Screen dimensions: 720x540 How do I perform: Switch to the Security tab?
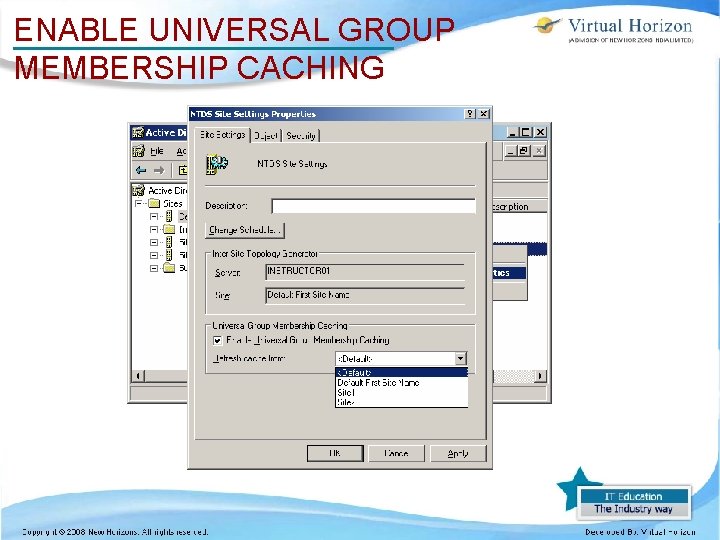click(301, 135)
